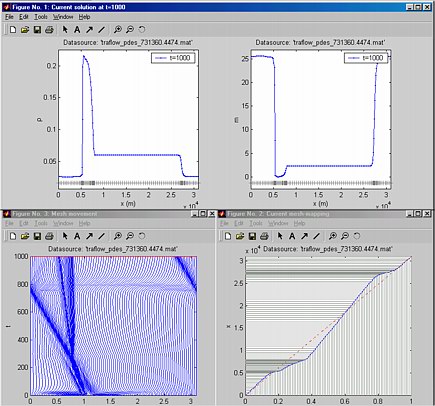
Task: Activate Rotate 3D tool in Figure No. 3
Action: (x=142, y=236)
